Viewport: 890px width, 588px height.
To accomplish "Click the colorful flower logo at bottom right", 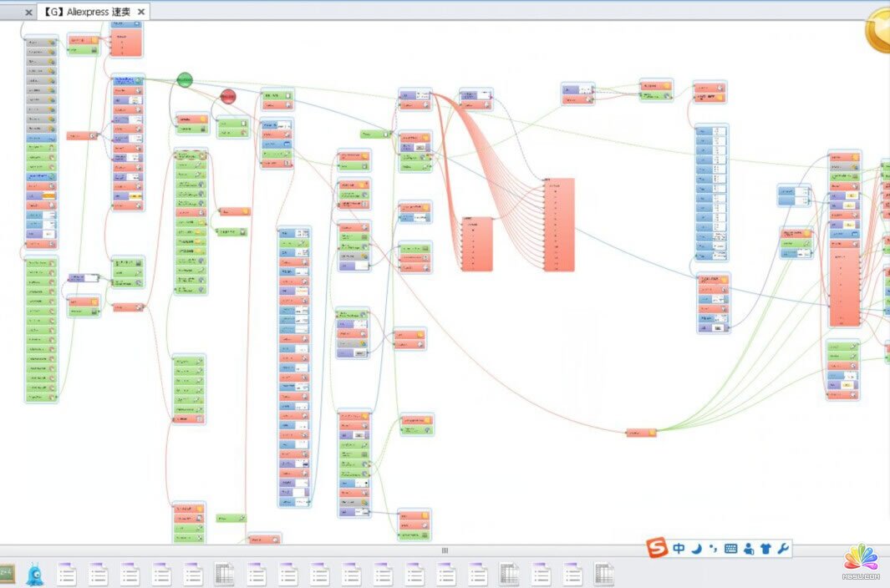I will tap(861, 560).
